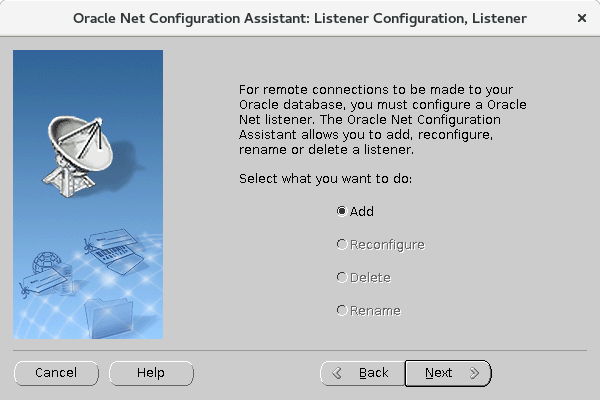
Task: Select the Add radio option
Action: pyautogui.click(x=355, y=211)
